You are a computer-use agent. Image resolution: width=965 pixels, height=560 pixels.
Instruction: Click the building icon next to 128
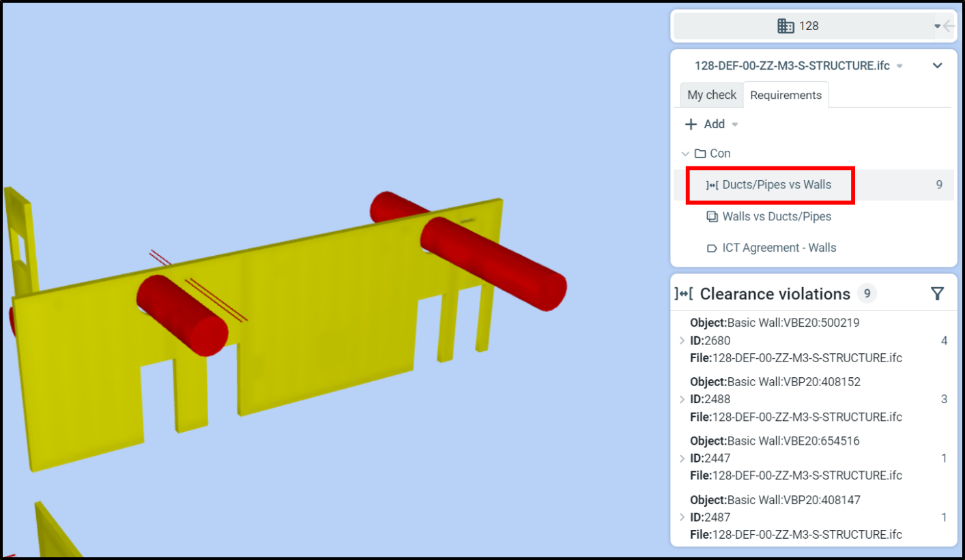[786, 26]
